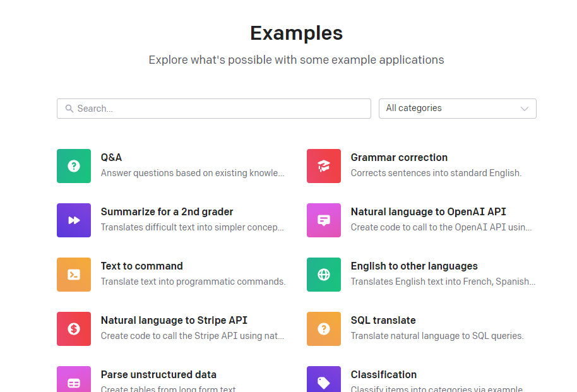This screenshot has height=392, width=577.
Task: Click the red dollar sign Stripe API icon
Action: [74, 329]
